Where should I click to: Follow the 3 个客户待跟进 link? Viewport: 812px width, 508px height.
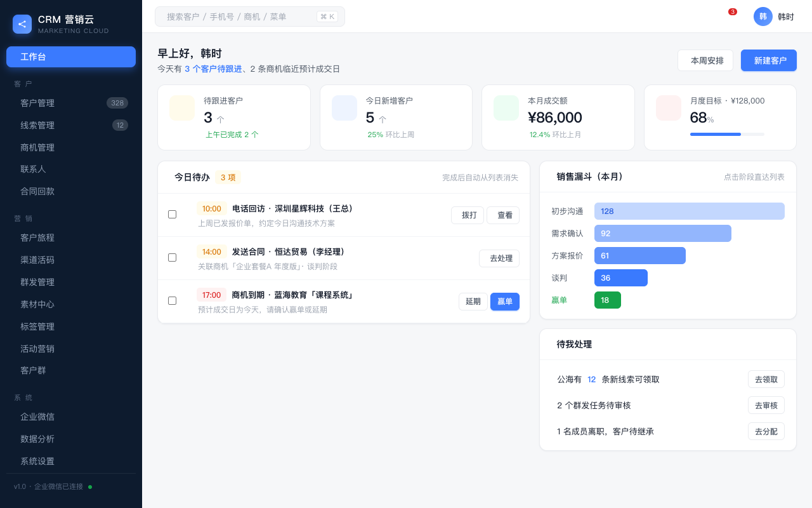click(213, 69)
